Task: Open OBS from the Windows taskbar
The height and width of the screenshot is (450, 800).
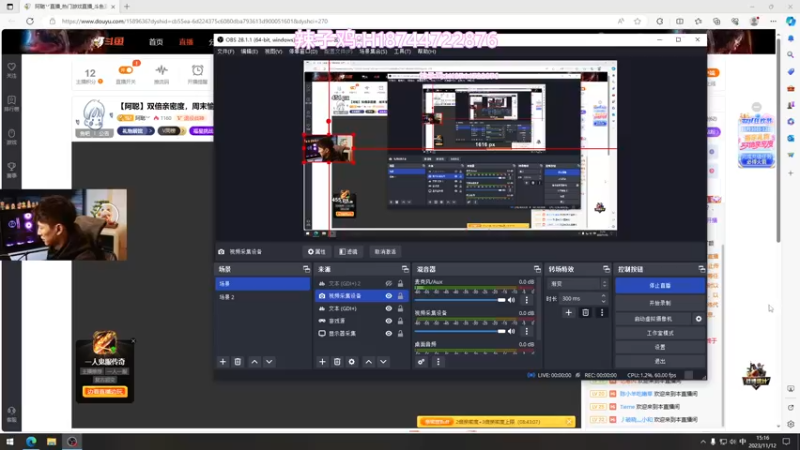Action: [x=72, y=442]
